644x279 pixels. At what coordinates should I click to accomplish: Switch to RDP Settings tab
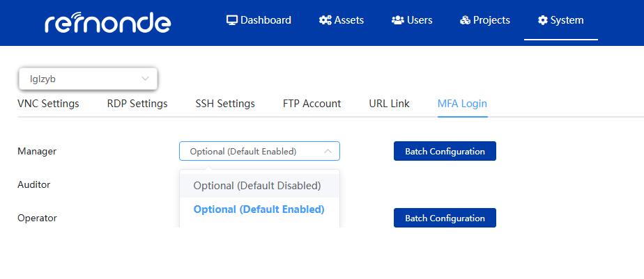coord(137,104)
